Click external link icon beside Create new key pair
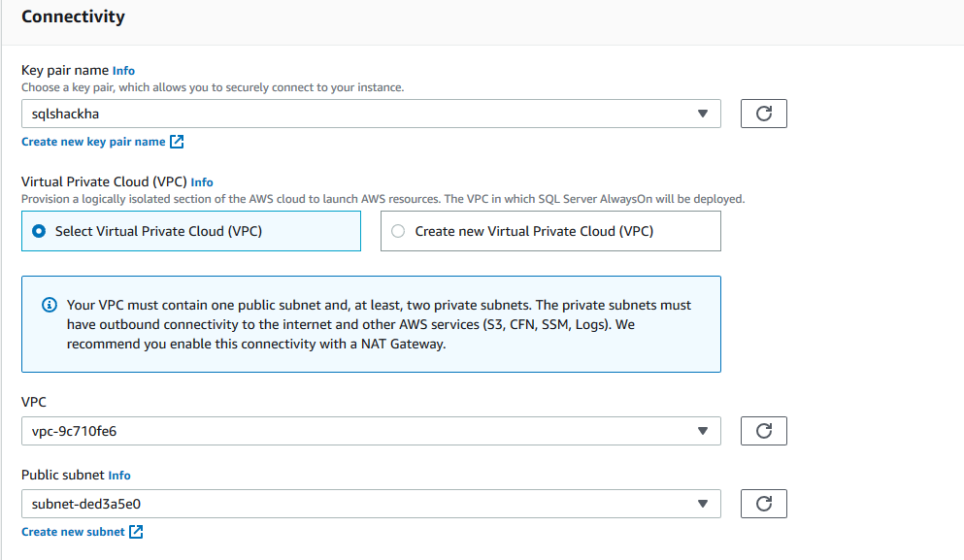 (x=177, y=142)
